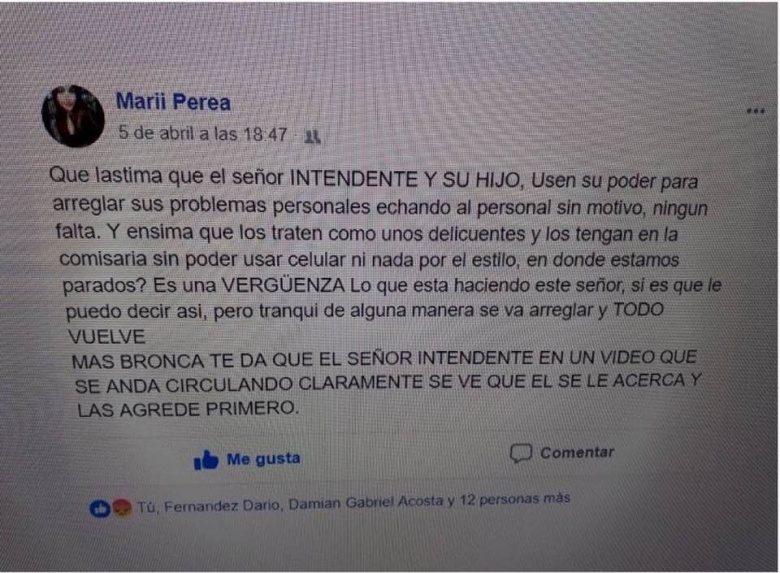Click the speech bubble comment icon

pyautogui.click(x=521, y=453)
